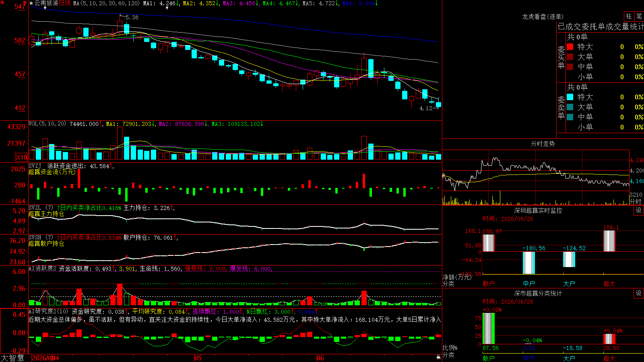Viewport: 644px width, 362px height.
Task: Click the teal 大单 sell order swatch
Action: coord(570,107)
